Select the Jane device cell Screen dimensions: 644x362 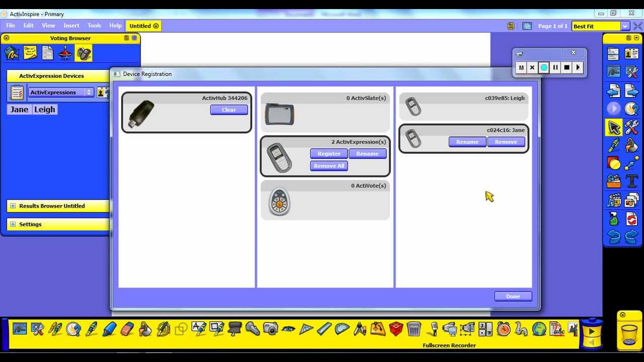point(20,110)
